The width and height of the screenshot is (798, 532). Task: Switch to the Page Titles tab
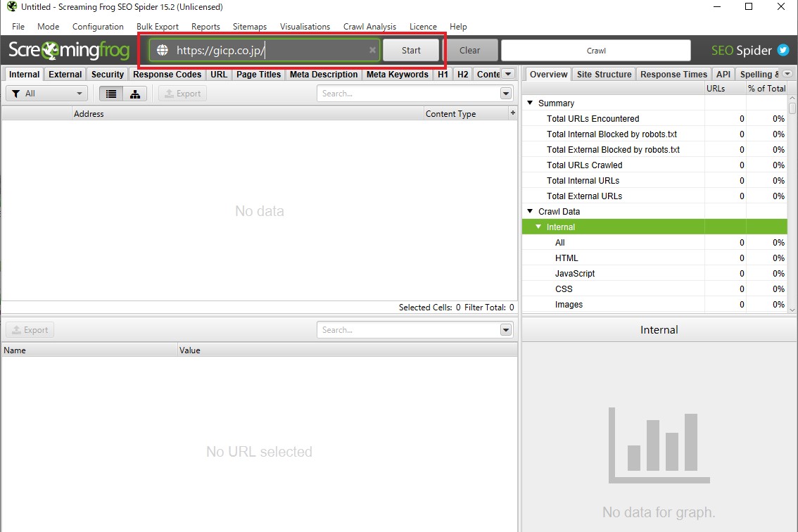pyautogui.click(x=258, y=75)
